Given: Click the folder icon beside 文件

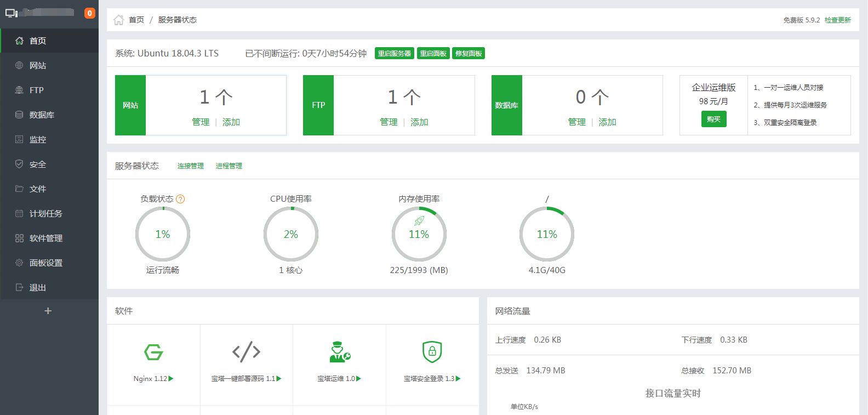Looking at the screenshot, I should coord(19,189).
